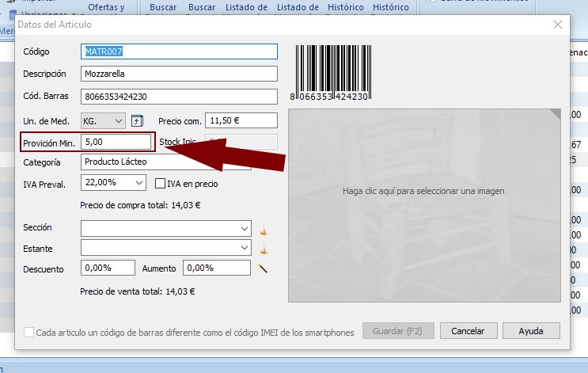Close the Datos del Articulo dialog
Viewport: 588px width, 373px height.
coord(558,25)
